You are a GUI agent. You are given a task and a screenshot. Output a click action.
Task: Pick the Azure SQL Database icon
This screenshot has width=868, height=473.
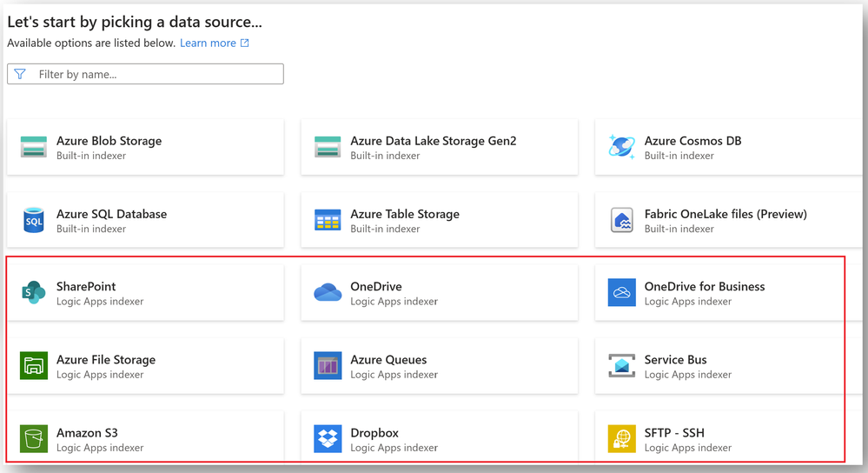[34, 221]
